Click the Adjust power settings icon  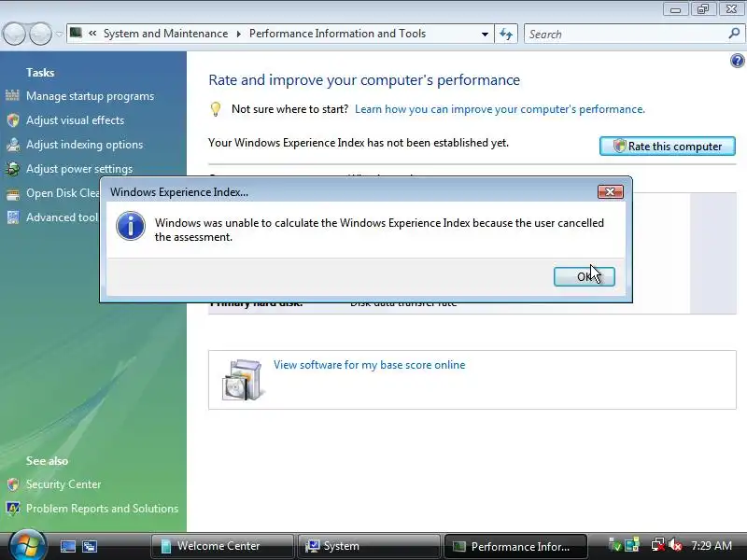(x=13, y=169)
